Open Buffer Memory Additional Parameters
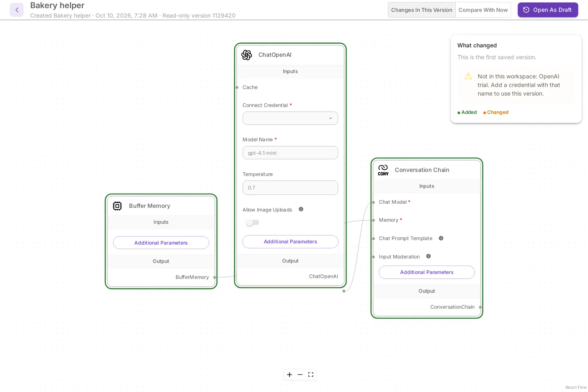Viewport: 588px width, 392px height. tap(161, 243)
